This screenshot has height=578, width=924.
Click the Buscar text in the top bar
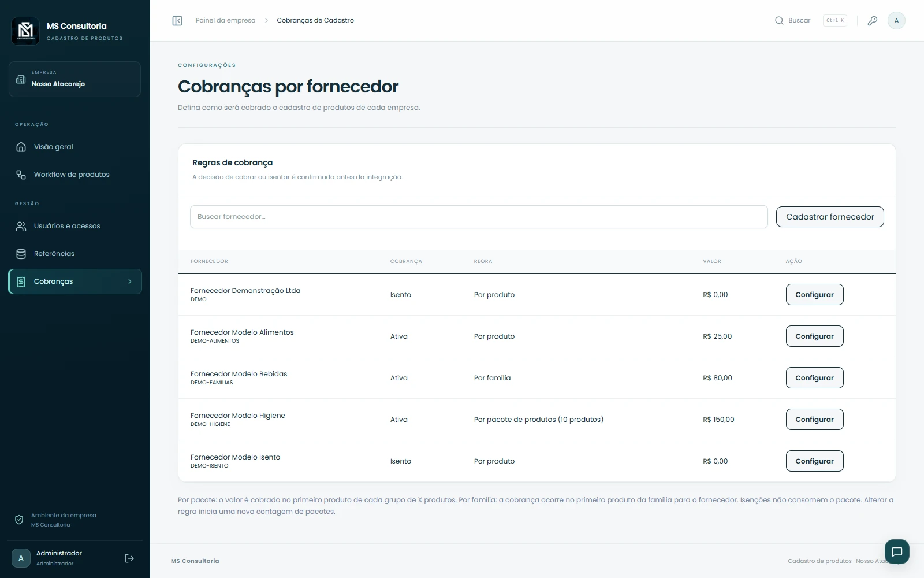pyautogui.click(x=799, y=21)
